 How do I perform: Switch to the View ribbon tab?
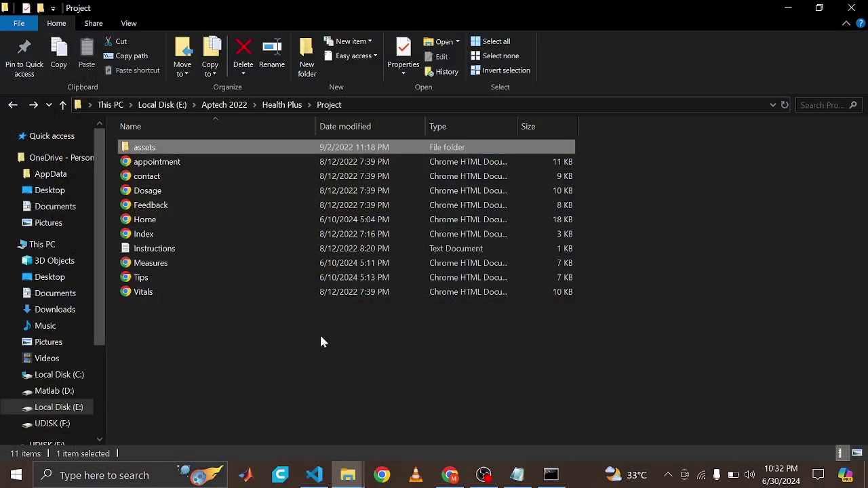(129, 23)
